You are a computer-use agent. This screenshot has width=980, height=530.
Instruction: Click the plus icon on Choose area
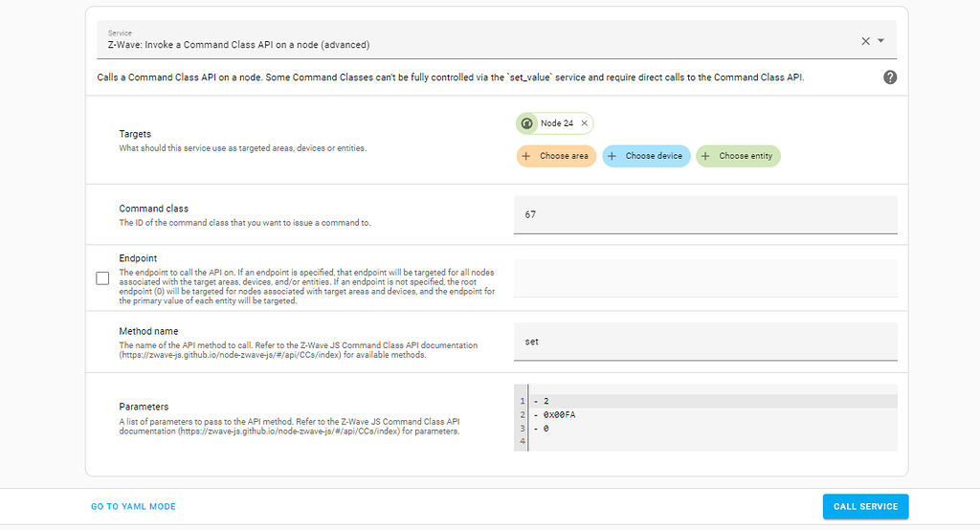tap(526, 156)
